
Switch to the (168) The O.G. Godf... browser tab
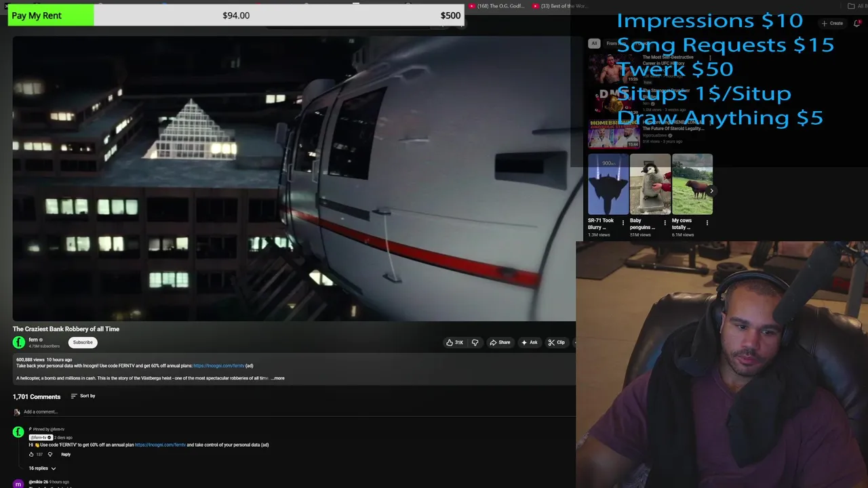click(496, 6)
